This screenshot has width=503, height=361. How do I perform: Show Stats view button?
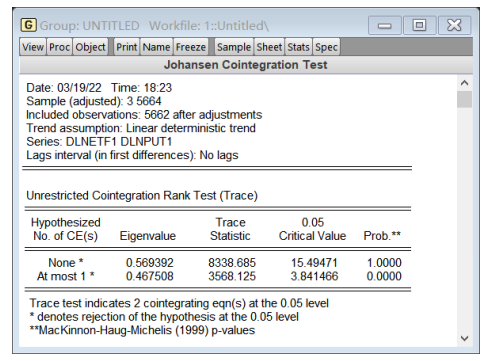tap(299, 47)
